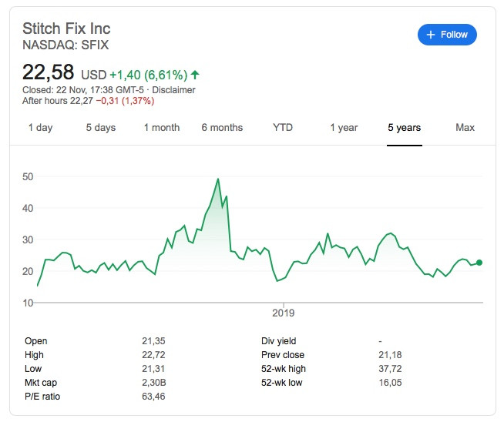Screen dimensions: 504x422
Task: Click the +1,40 (6,61%) change text
Action: pos(149,75)
